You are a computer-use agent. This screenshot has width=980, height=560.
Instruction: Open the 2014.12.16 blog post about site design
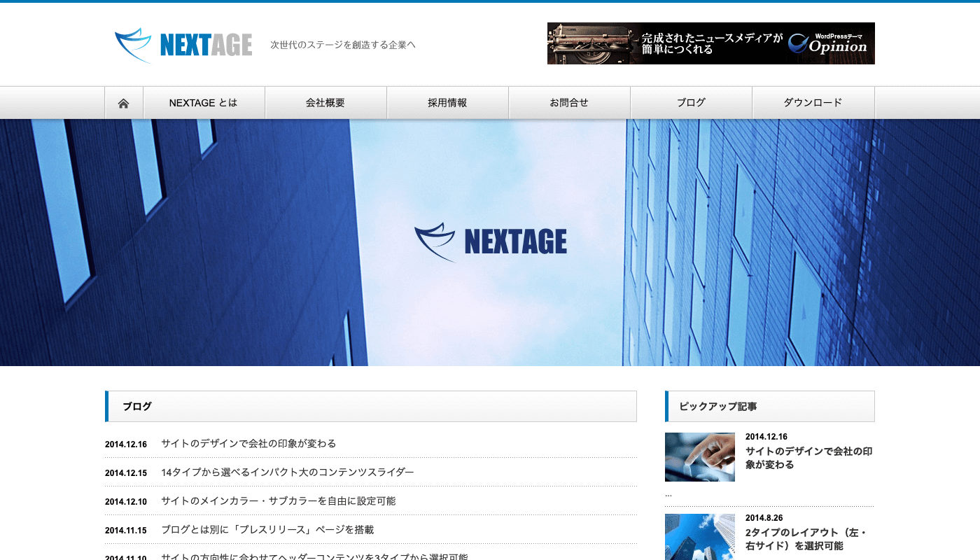[248, 443]
